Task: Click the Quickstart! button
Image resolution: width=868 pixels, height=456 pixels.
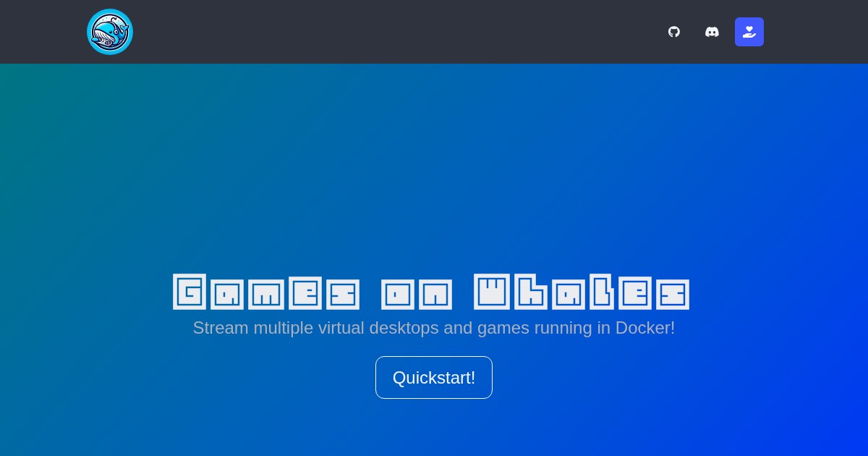Action: tap(434, 377)
